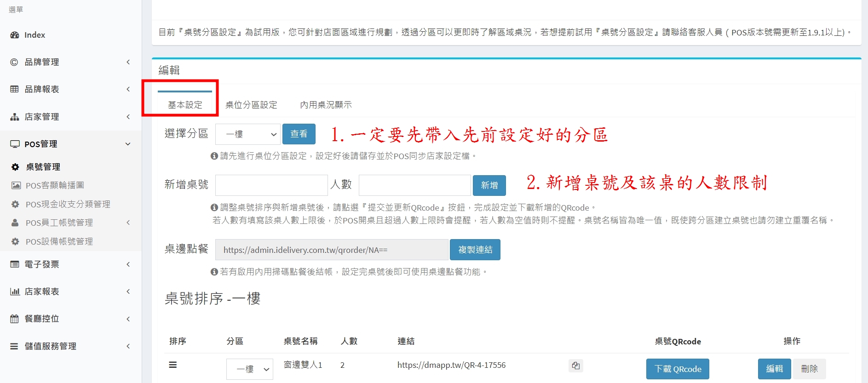The width and height of the screenshot is (868, 383).
Task: Click the hamburger drag handle in the first table row
Action: [x=173, y=365]
